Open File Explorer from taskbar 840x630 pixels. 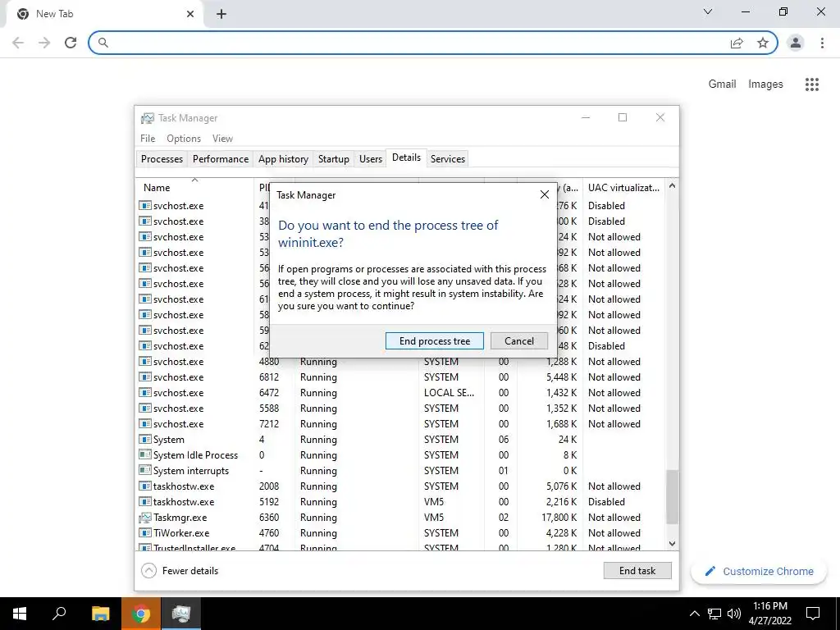click(100, 614)
